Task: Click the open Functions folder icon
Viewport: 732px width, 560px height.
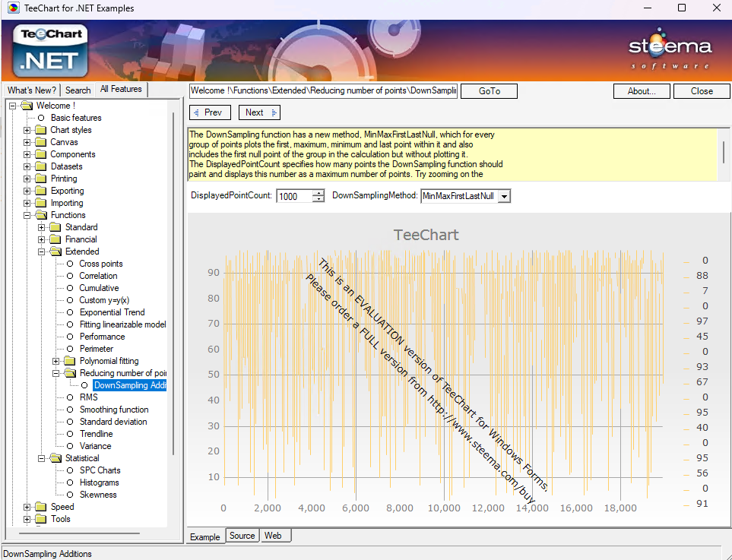Action: pos(42,215)
